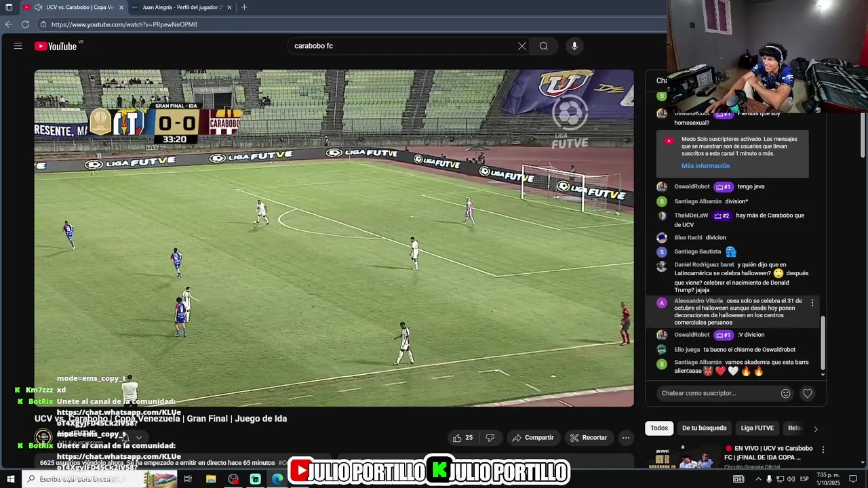Go back with the browser back arrow
Screen dimensions: 868x488
click(x=9, y=24)
